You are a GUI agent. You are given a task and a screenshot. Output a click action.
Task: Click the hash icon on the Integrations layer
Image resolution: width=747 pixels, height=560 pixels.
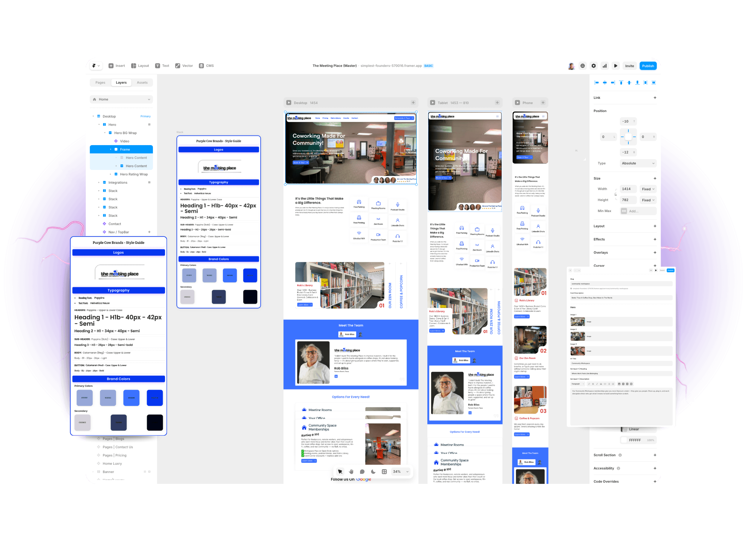[149, 182]
